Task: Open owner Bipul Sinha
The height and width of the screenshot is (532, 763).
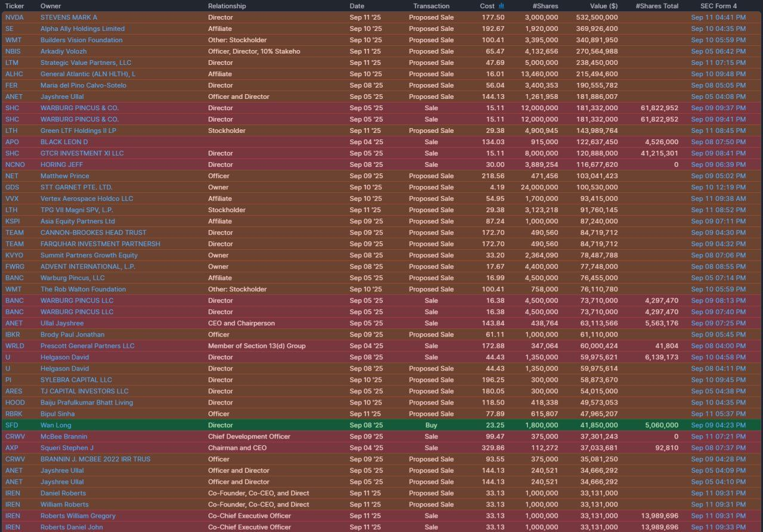Action: tap(57, 413)
